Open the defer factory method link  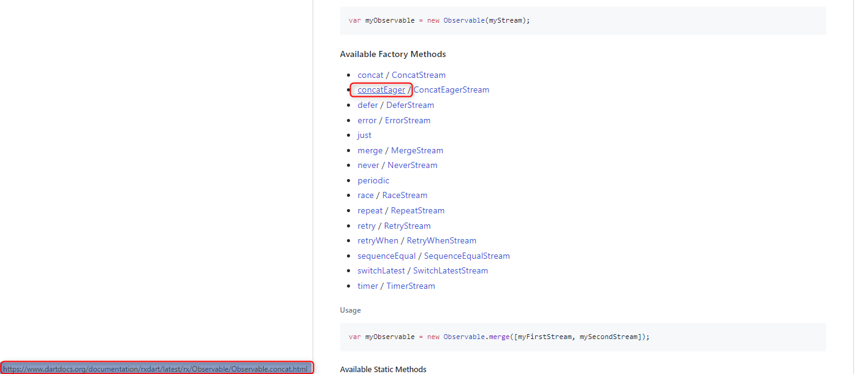[367, 105]
